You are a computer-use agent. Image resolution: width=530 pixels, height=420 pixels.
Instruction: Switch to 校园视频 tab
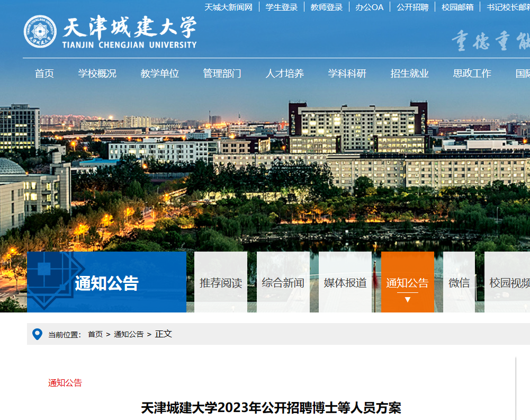(x=507, y=282)
